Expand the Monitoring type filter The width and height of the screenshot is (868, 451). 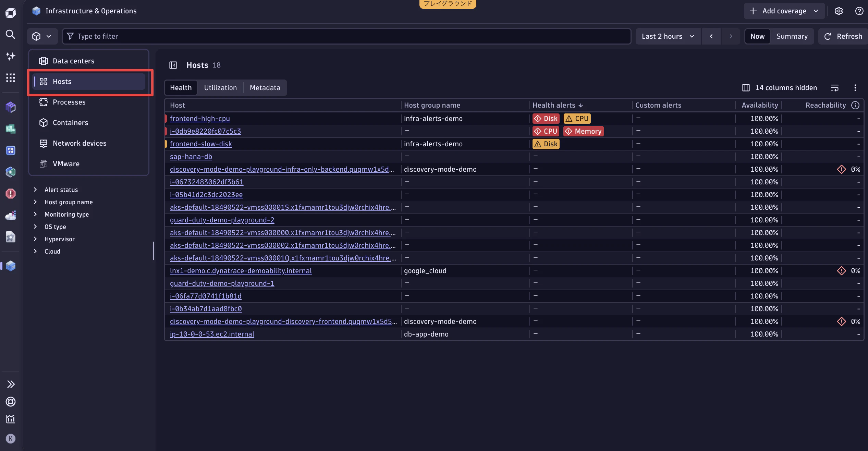35,214
